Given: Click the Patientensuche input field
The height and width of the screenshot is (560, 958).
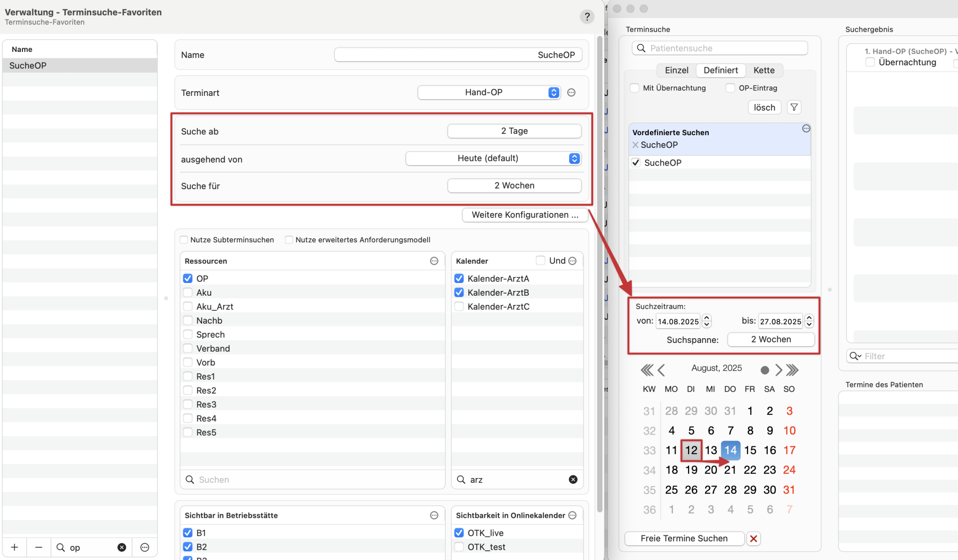Looking at the screenshot, I should point(720,48).
